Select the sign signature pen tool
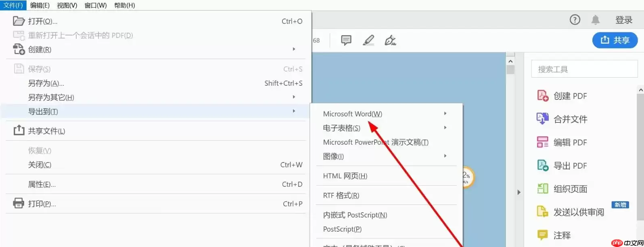 [390, 40]
